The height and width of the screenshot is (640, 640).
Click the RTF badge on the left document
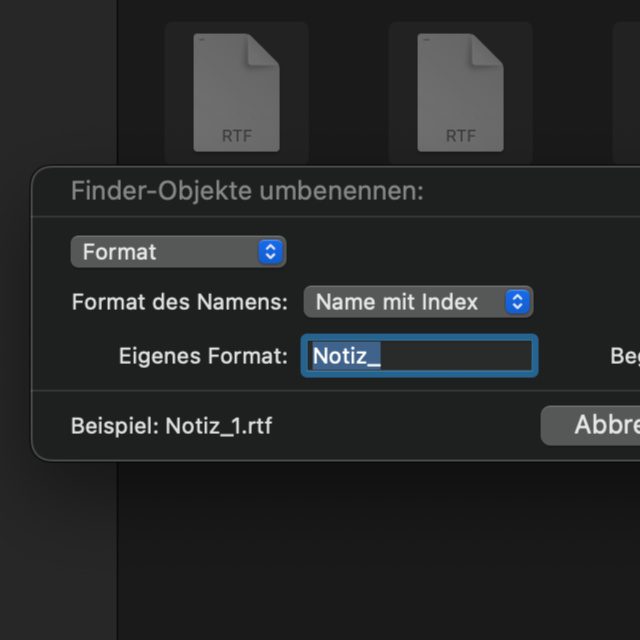237,135
